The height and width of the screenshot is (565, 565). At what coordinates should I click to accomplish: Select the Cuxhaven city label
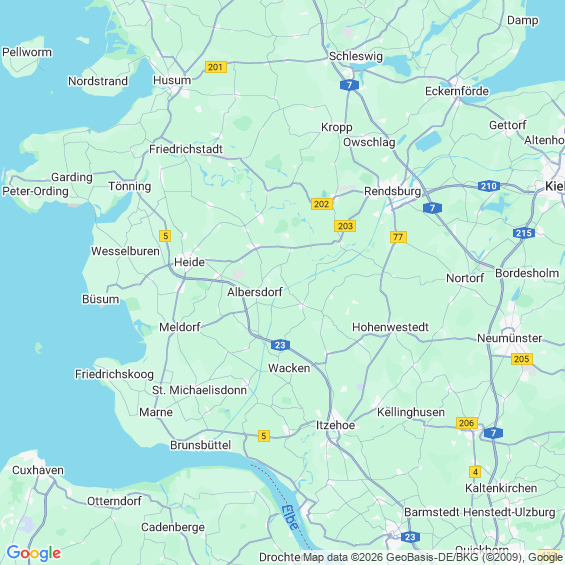(38, 470)
